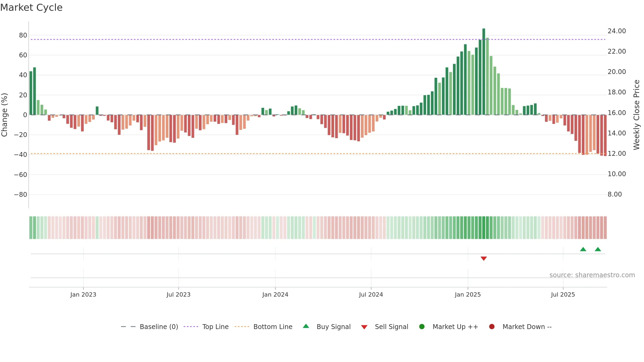Click the green Market Up circle in the legend

pos(422,327)
